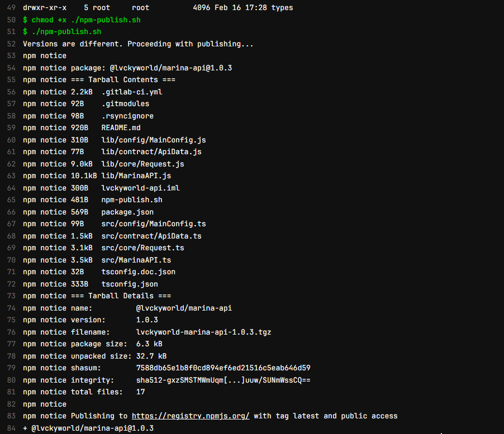Open the registry.npmjs.org link
This screenshot has height=434, width=504.
[x=190, y=416]
